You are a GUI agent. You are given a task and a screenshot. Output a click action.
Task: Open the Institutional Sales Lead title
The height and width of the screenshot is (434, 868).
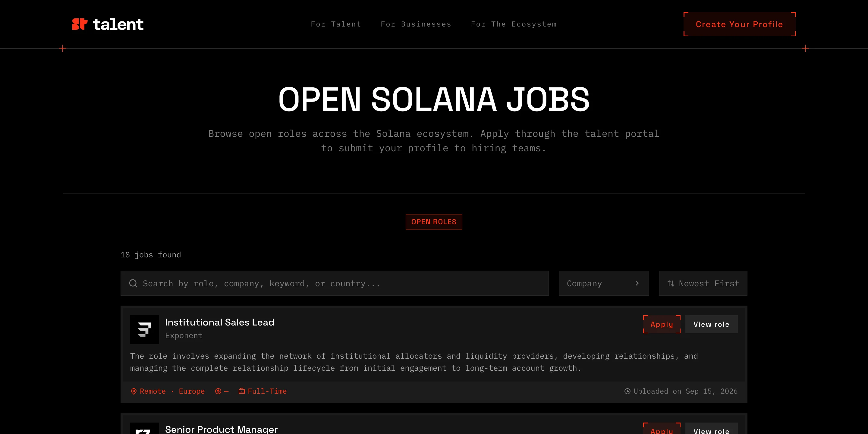tap(220, 322)
